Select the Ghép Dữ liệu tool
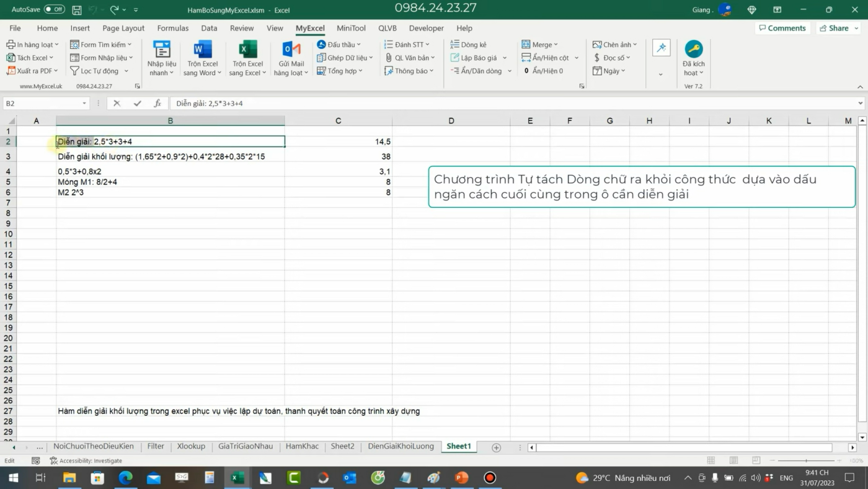This screenshot has width=868, height=489. click(x=344, y=57)
